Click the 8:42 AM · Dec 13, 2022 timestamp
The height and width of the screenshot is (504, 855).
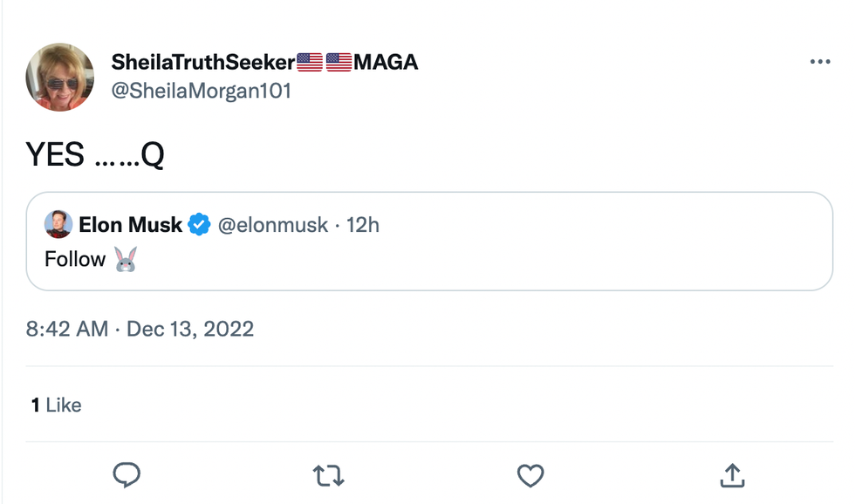(x=140, y=329)
